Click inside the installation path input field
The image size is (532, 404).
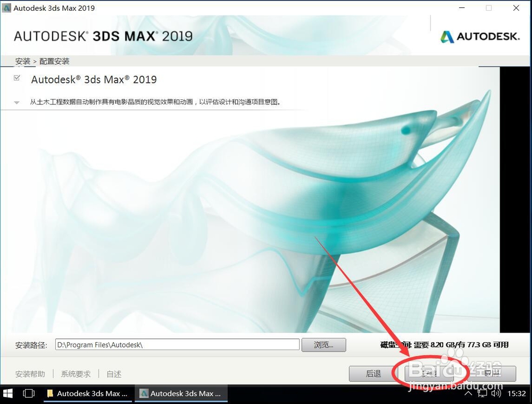tap(176, 344)
